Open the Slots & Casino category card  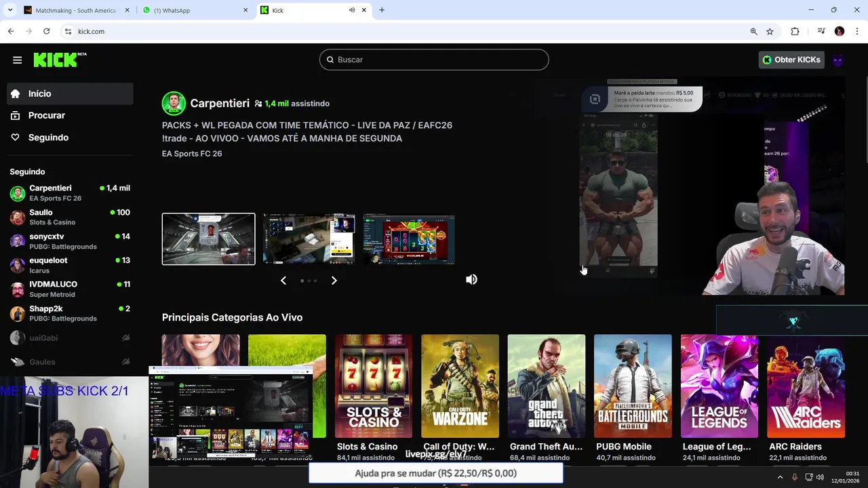[x=374, y=386]
